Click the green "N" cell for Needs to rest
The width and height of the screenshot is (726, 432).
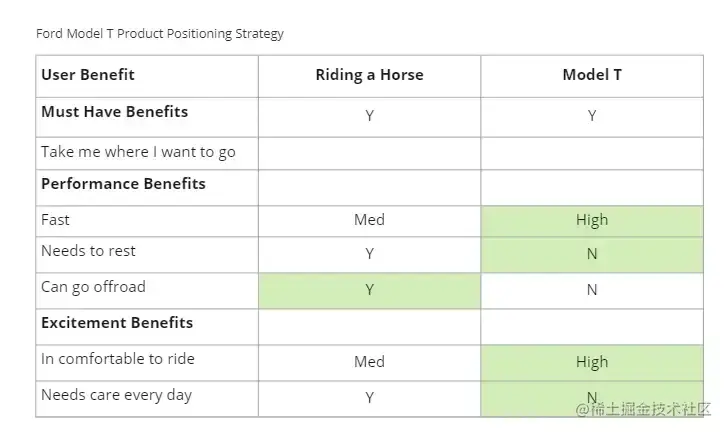tap(592, 254)
